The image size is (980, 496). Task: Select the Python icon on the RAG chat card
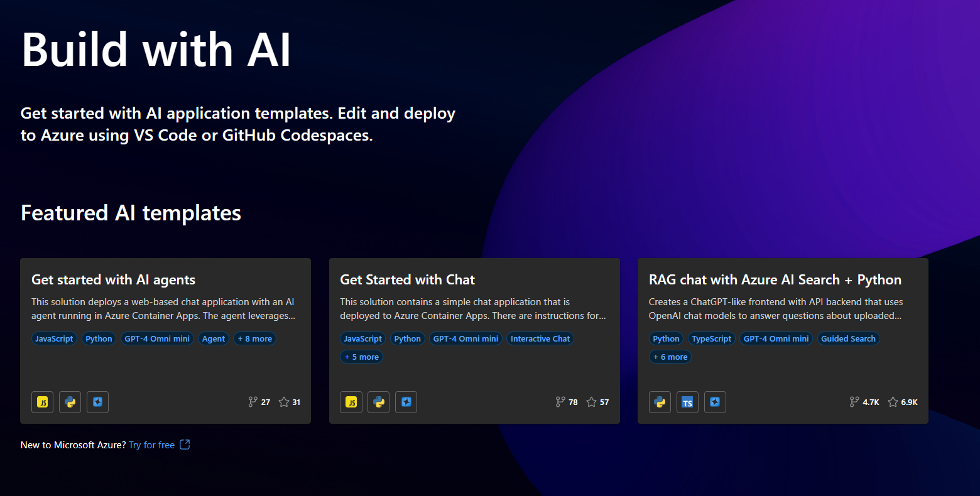point(660,402)
